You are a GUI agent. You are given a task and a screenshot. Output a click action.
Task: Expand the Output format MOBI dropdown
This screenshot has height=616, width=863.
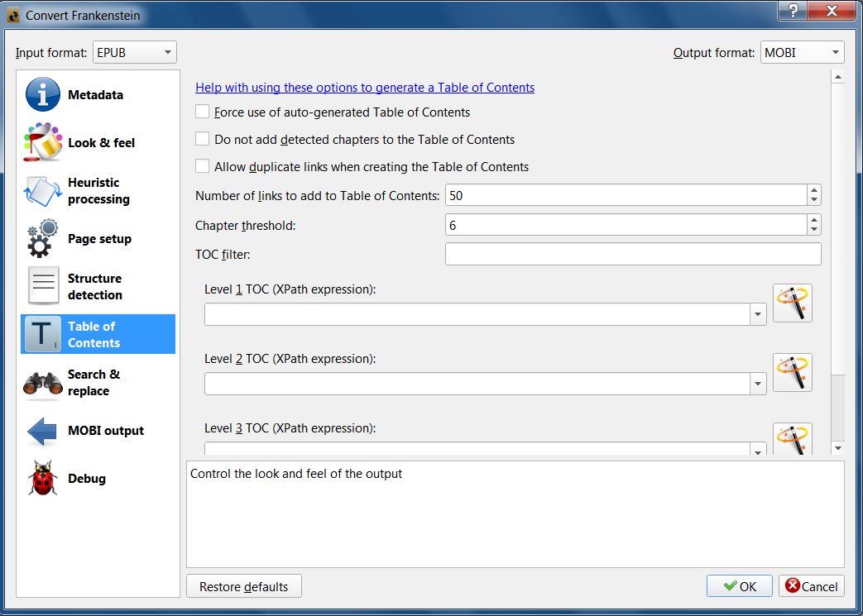802,53
